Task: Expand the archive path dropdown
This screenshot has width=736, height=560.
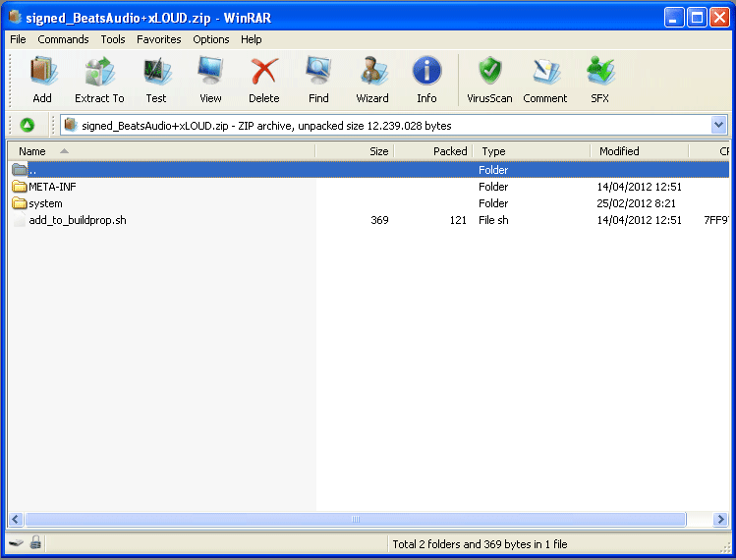Action: 718,125
